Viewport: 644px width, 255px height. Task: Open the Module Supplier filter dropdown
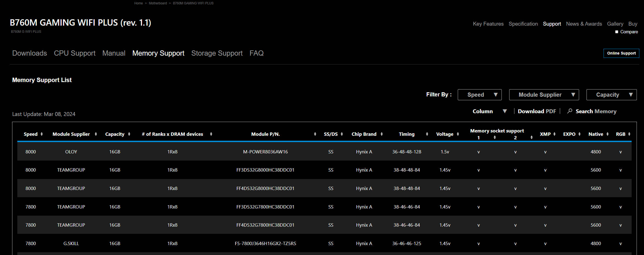point(544,95)
